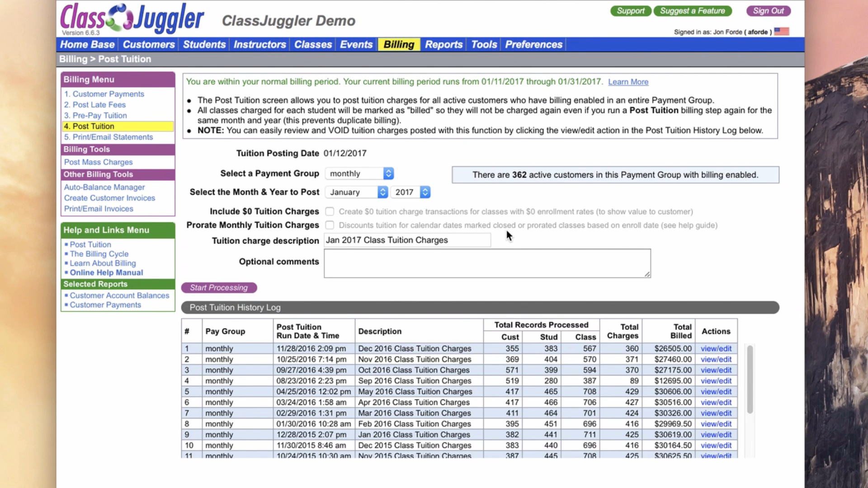Go to the Customers tab
Screen dimensions: 868x488
tap(148, 44)
